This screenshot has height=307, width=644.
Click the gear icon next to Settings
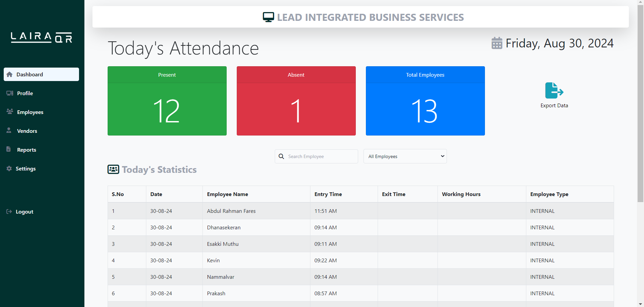pos(9,168)
